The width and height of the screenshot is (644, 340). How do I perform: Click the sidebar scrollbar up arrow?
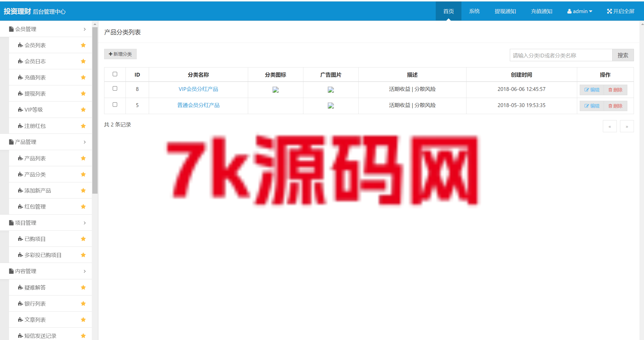95,24
